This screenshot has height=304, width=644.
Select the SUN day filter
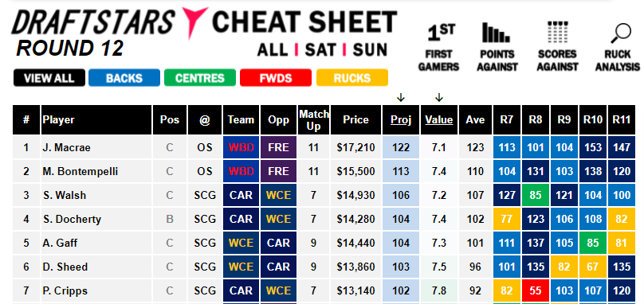point(371,49)
